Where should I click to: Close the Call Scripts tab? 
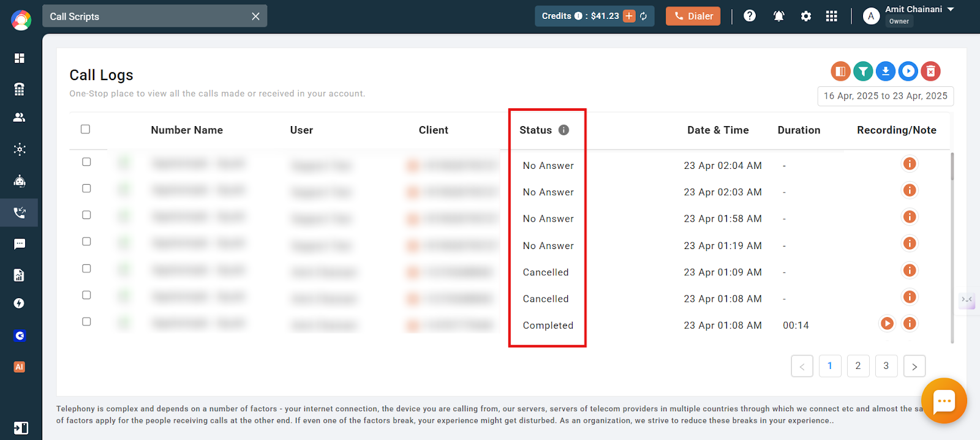255,17
